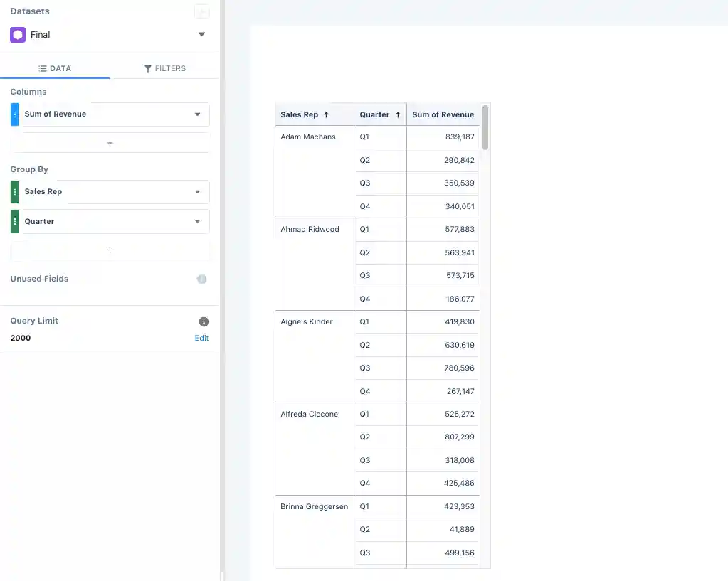Switch to the Filters tab
Viewport: 728px width, 581px height.
(x=164, y=68)
